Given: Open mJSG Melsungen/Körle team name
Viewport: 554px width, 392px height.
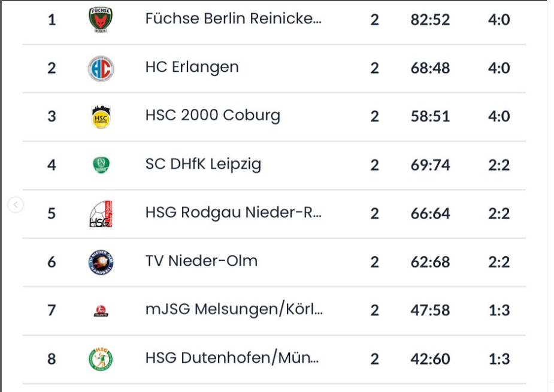Looking at the screenshot, I should tap(234, 309).
